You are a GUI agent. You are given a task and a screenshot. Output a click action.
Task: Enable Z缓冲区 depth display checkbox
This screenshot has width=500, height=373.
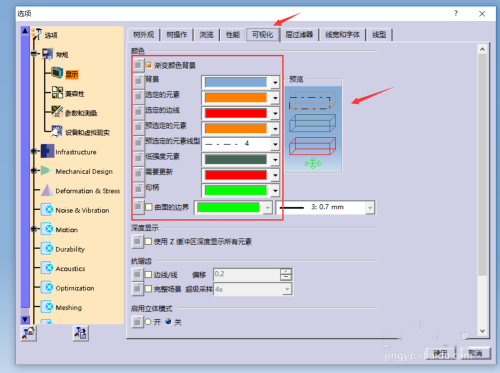pyautogui.click(x=148, y=241)
